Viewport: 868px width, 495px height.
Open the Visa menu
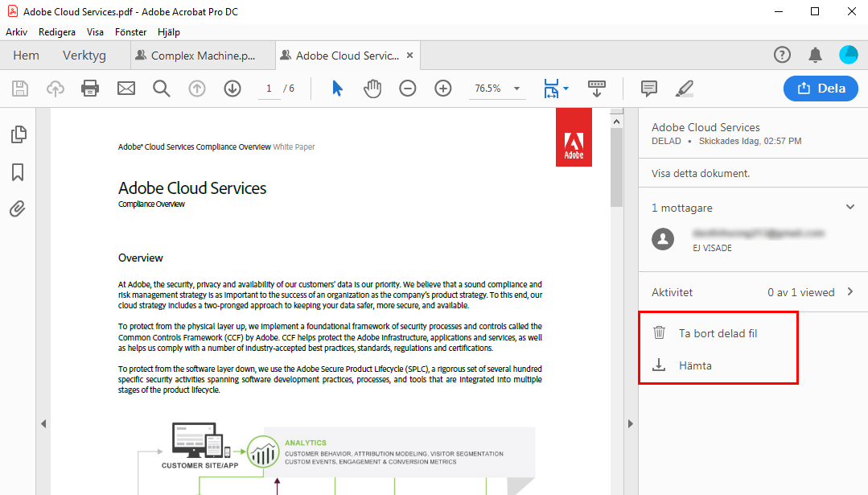[95, 32]
